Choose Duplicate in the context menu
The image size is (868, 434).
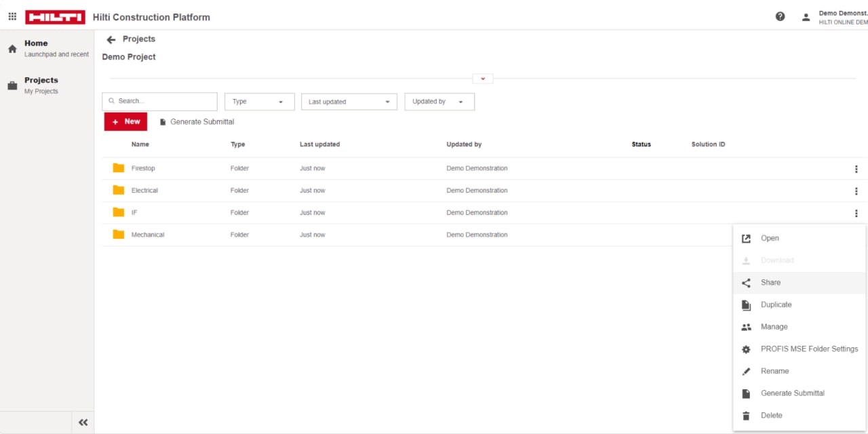coord(776,304)
